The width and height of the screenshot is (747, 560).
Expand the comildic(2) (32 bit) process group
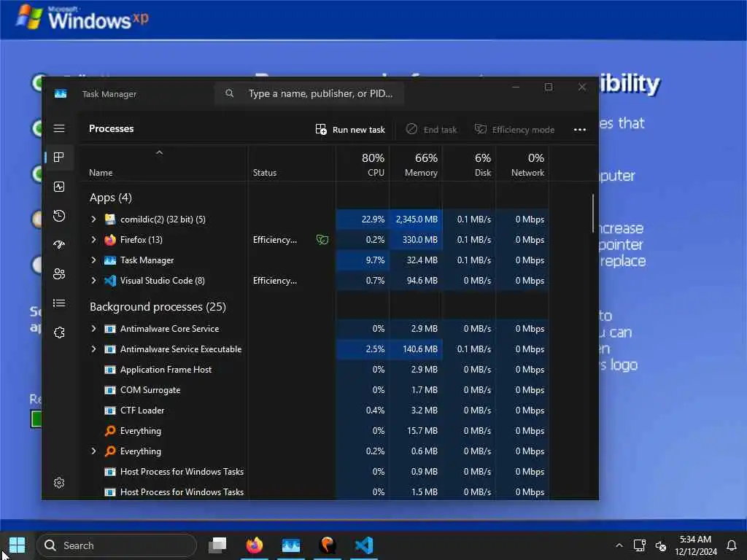tap(93, 219)
